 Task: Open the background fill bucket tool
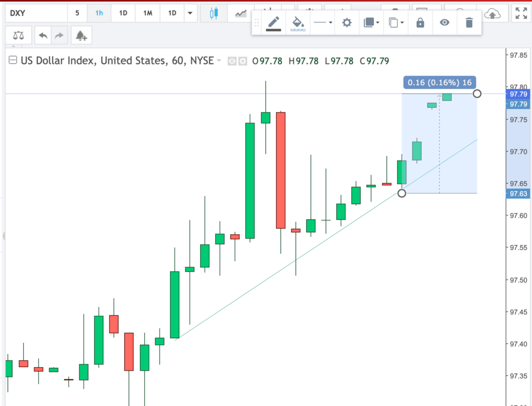point(298,23)
